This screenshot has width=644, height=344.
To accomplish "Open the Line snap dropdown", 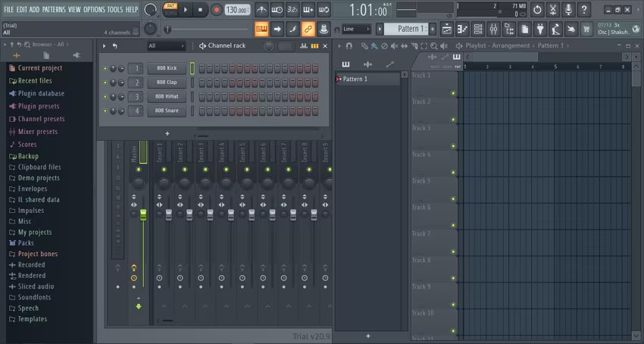I will 357,29.
